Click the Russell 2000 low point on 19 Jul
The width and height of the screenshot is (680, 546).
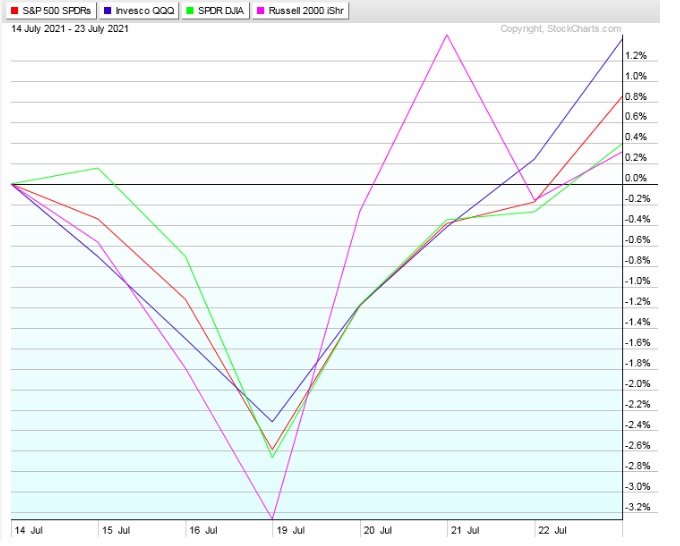pos(272,518)
